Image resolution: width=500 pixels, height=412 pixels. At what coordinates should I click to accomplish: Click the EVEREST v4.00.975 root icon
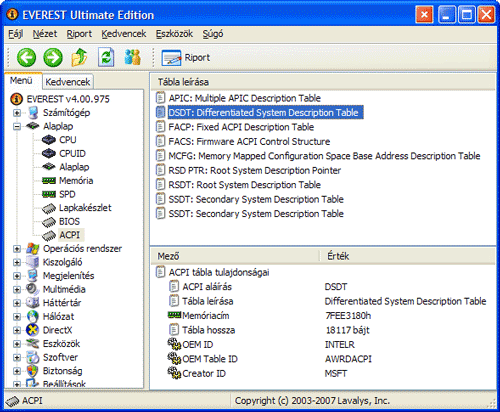pos(16,99)
